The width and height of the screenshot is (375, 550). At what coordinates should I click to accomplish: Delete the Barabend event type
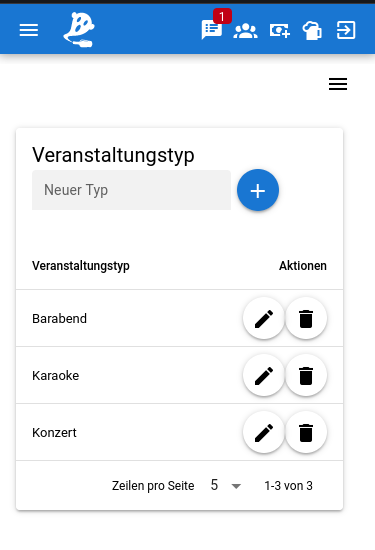click(306, 318)
